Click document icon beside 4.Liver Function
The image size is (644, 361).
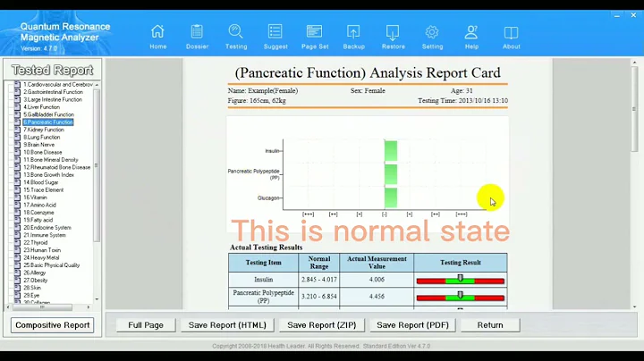17,107
